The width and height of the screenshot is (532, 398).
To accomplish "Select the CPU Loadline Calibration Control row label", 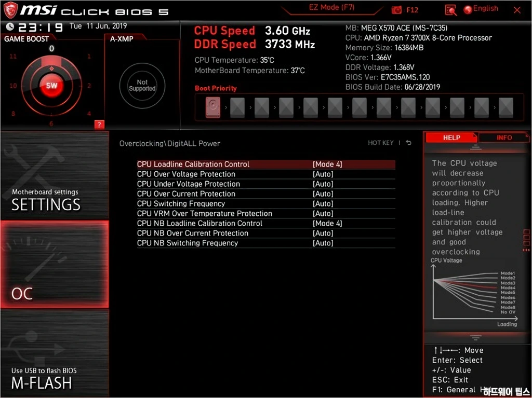I will tap(193, 164).
